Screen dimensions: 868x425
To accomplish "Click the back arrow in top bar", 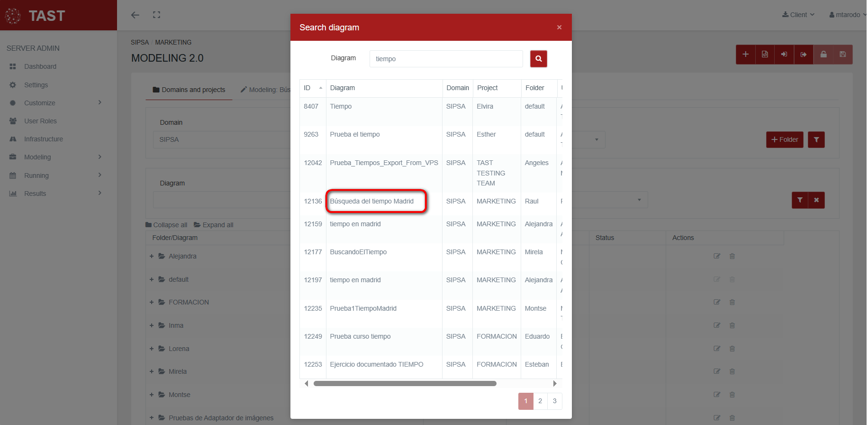I will (x=135, y=15).
